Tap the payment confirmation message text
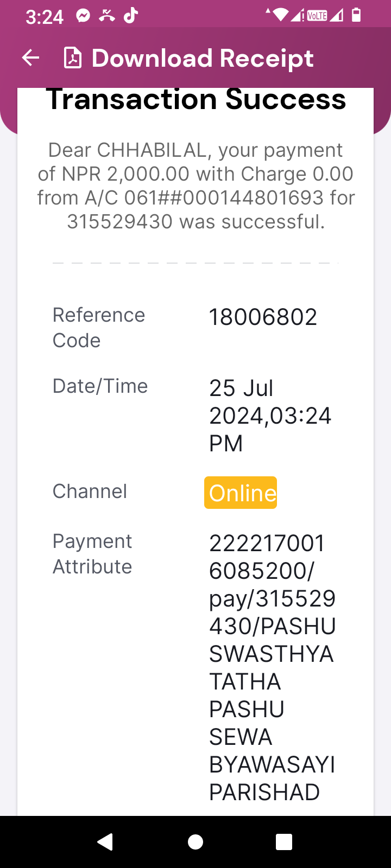391x868 pixels. tap(195, 186)
